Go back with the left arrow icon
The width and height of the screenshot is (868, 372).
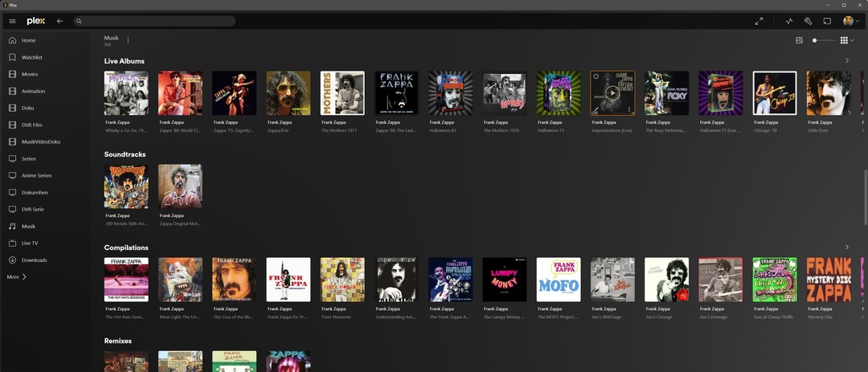click(59, 21)
